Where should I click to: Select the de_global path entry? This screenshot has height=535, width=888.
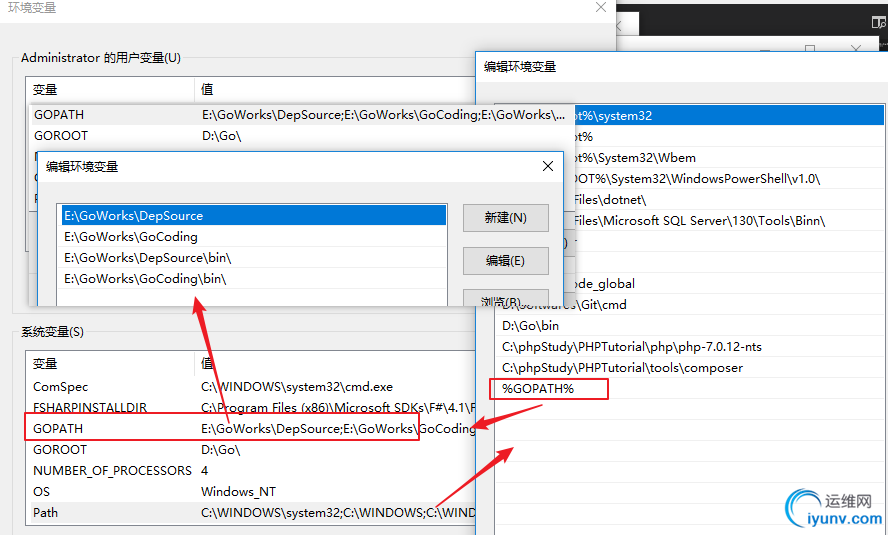point(728,284)
